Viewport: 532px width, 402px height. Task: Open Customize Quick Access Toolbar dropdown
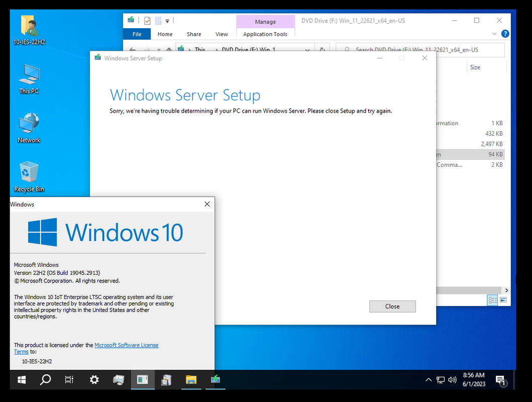(x=167, y=21)
